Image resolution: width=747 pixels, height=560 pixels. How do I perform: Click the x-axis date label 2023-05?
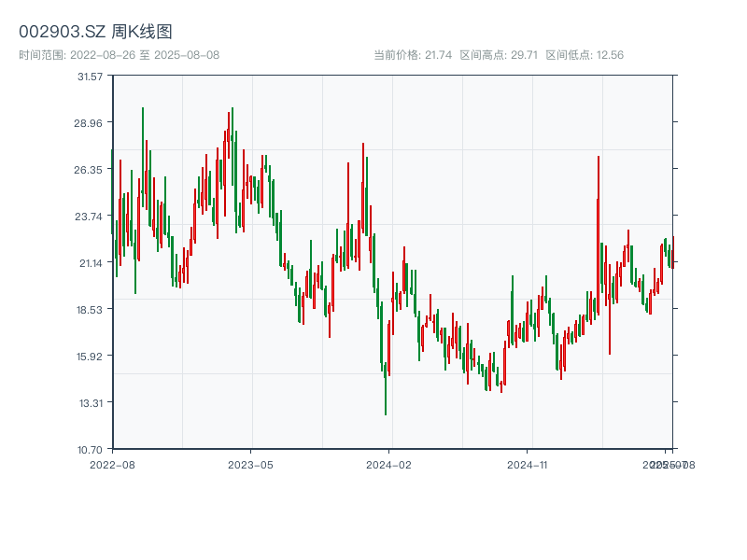pos(250,465)
